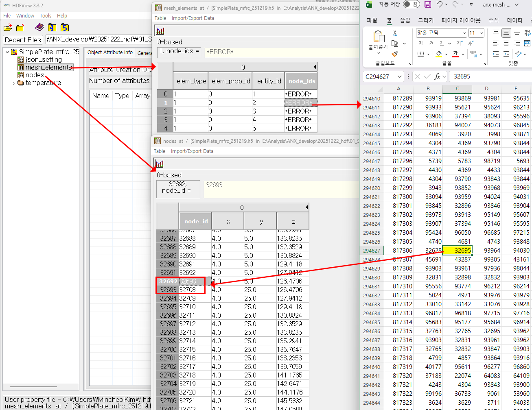The height and width of the screenshot is (410, 532).
Task: Click the format painter brush icon
Action: click(x=395, y=54)
